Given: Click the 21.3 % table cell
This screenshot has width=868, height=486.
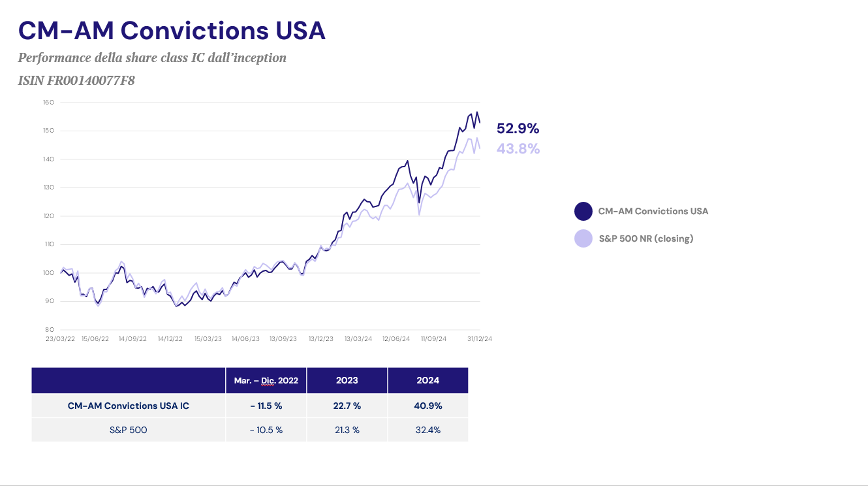Looking at the screenshot, I should 347,430.
